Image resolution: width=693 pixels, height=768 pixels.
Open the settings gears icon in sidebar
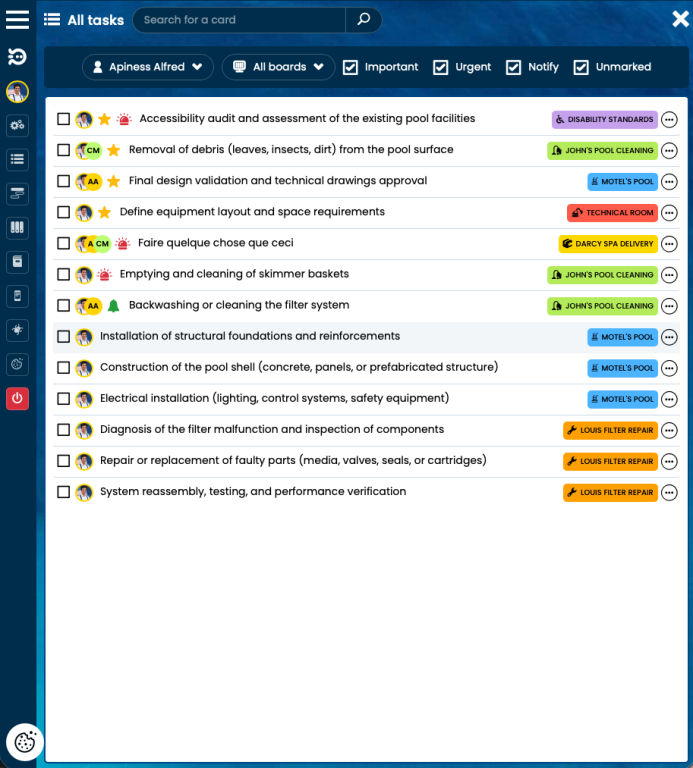[x=17, y=125]
